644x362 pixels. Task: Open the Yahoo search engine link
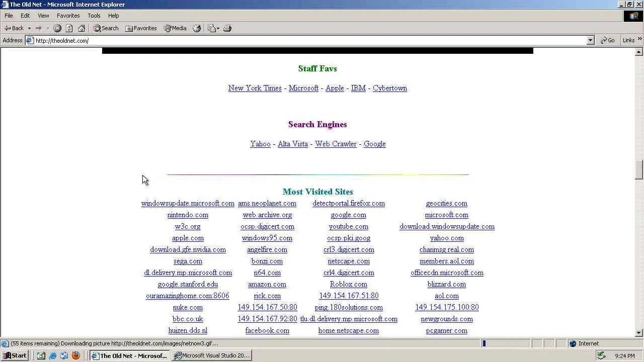coord(260,144)
